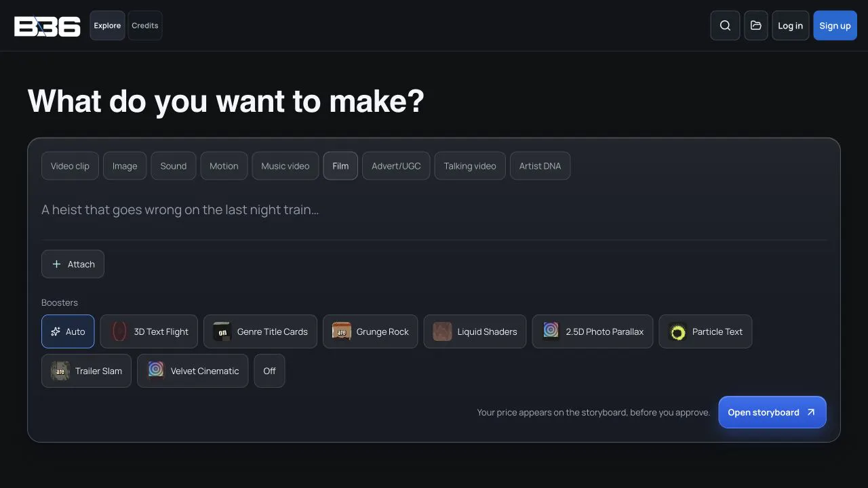Switch to Advert/UGC mode

coord(396,166)
